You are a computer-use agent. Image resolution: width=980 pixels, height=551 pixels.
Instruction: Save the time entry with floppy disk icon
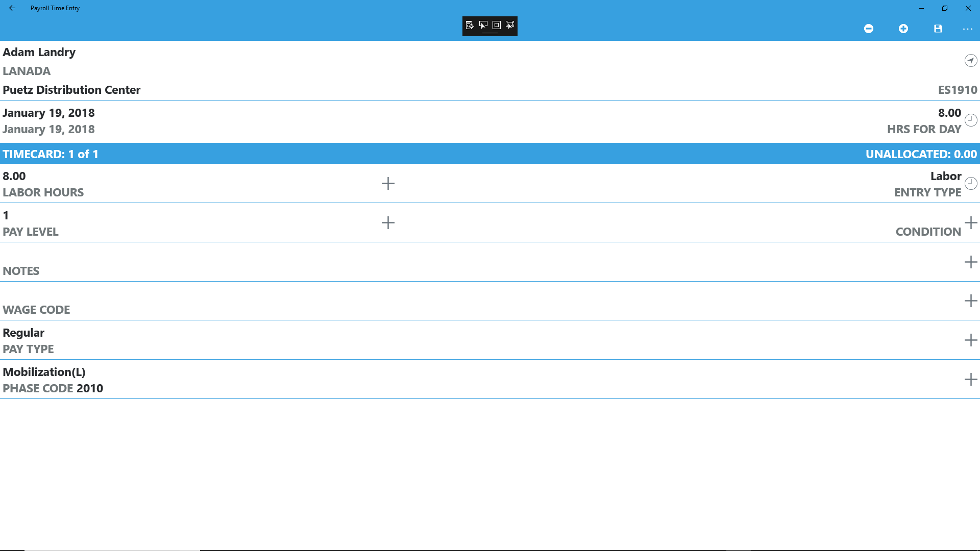(938, 29)
